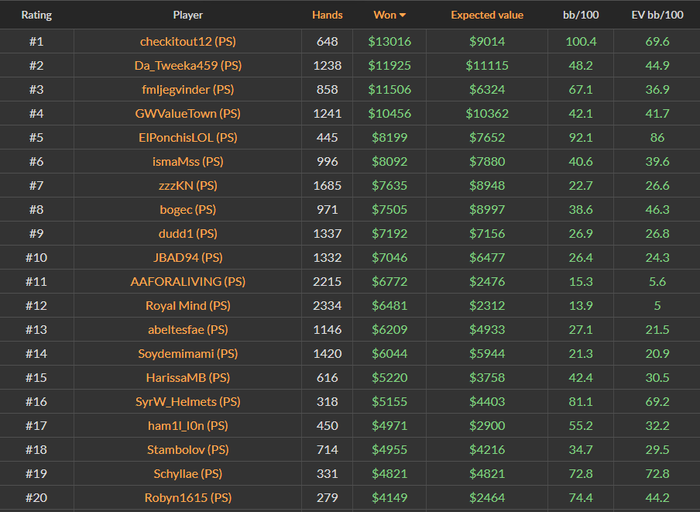The image size is (700, 512).
Task: Open GWValueTown player page
Action: tap(188, 113)
